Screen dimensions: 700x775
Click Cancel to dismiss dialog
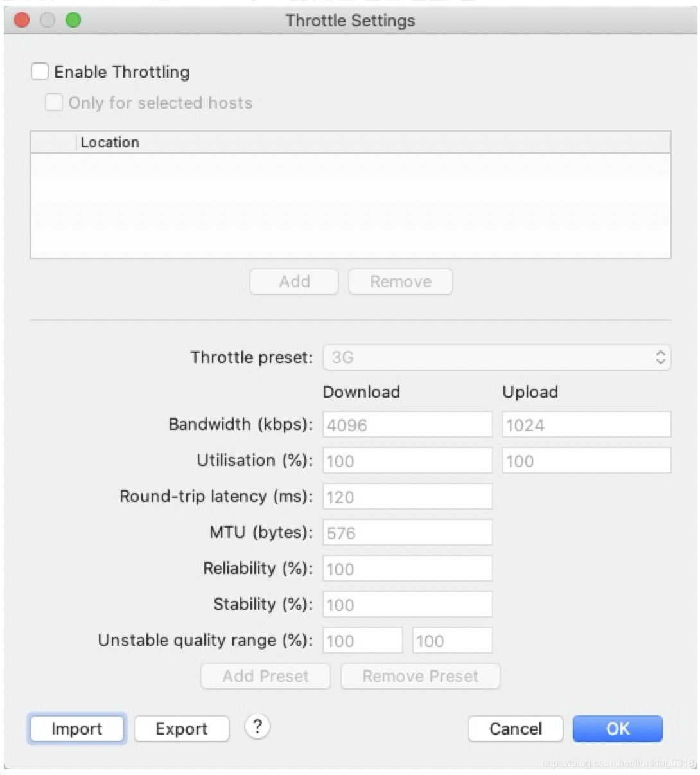[515, 729]
